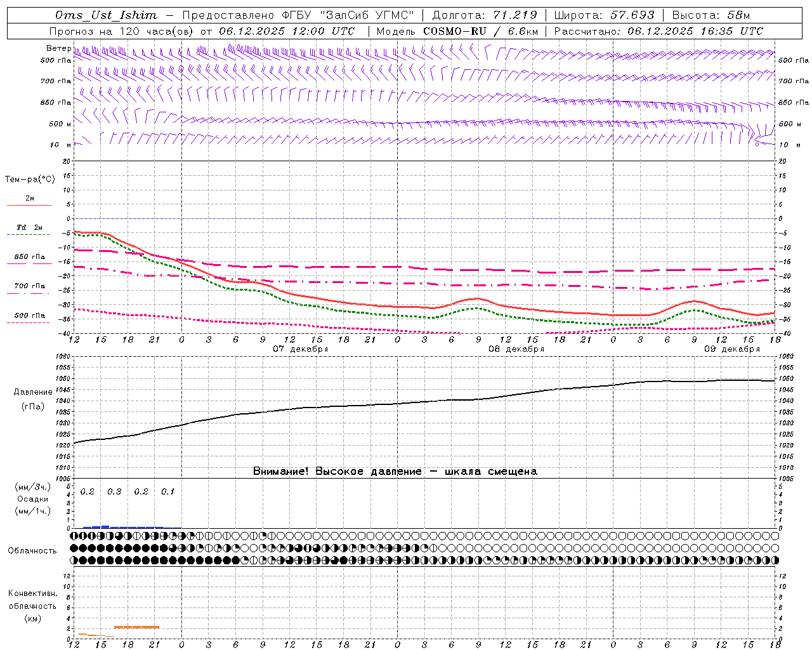
Task: Click the (мм/1ч.) precipitation unit label
Action: [33, 511]
